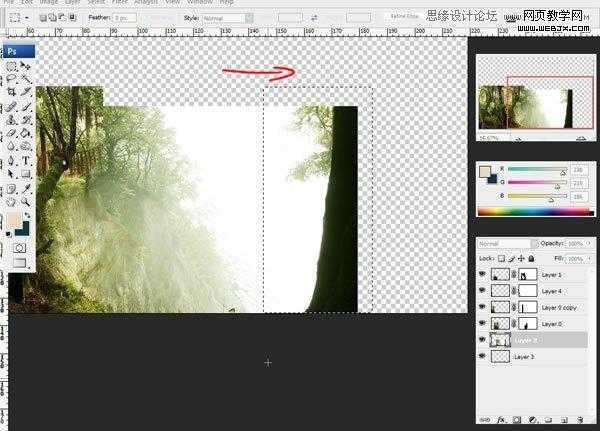Click the Feather input field
The width and height of the screenshot is (600, 431).
pyautogui.click(x=125, y=18)
